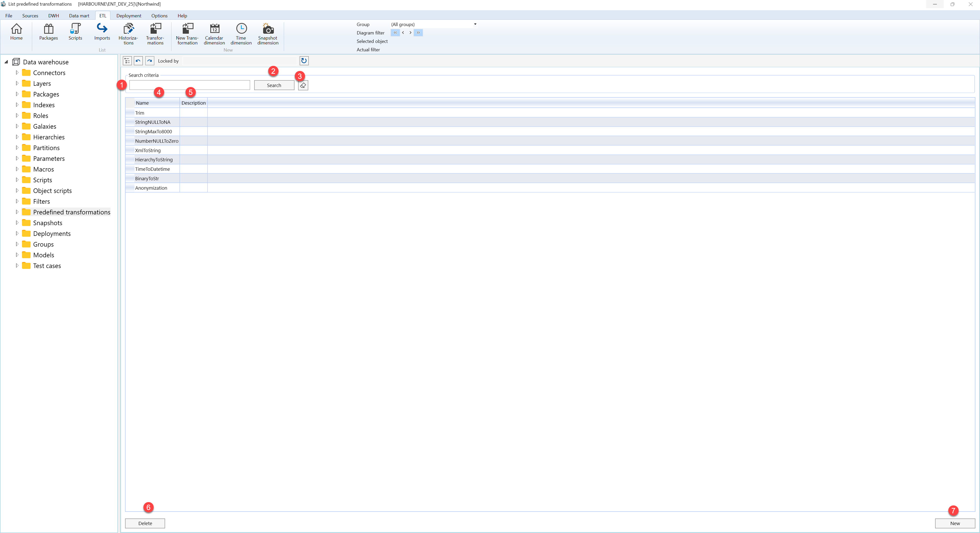Select the XmlToString row
The width and height of the screenshot is (980, 533).
[x=550, y=150]
